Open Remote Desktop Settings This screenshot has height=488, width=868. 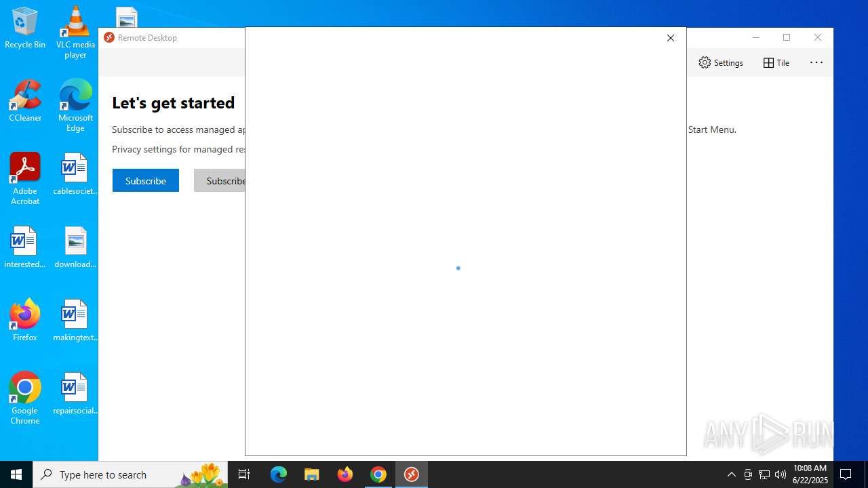(x=721, y=62)
